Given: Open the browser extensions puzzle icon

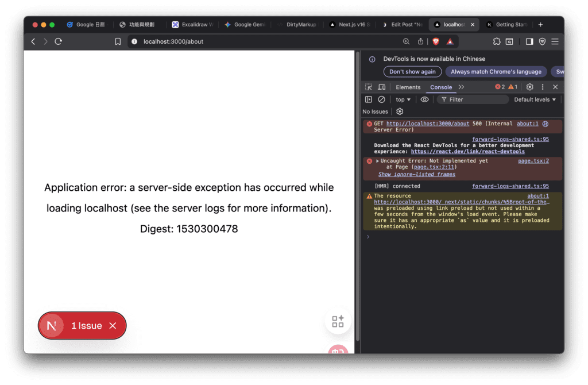Looking at the screenshot, I should pyautogui.click(x=497, y=41).
